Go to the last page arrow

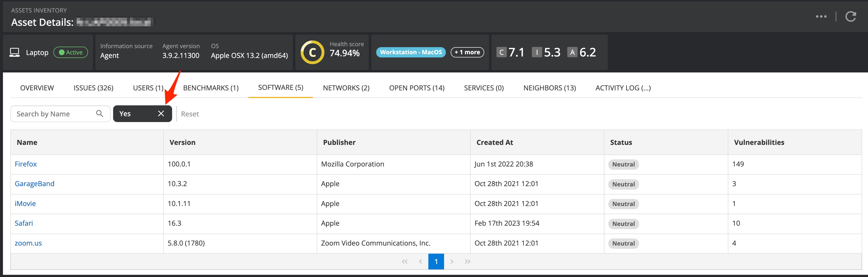[x=467, y=262]
